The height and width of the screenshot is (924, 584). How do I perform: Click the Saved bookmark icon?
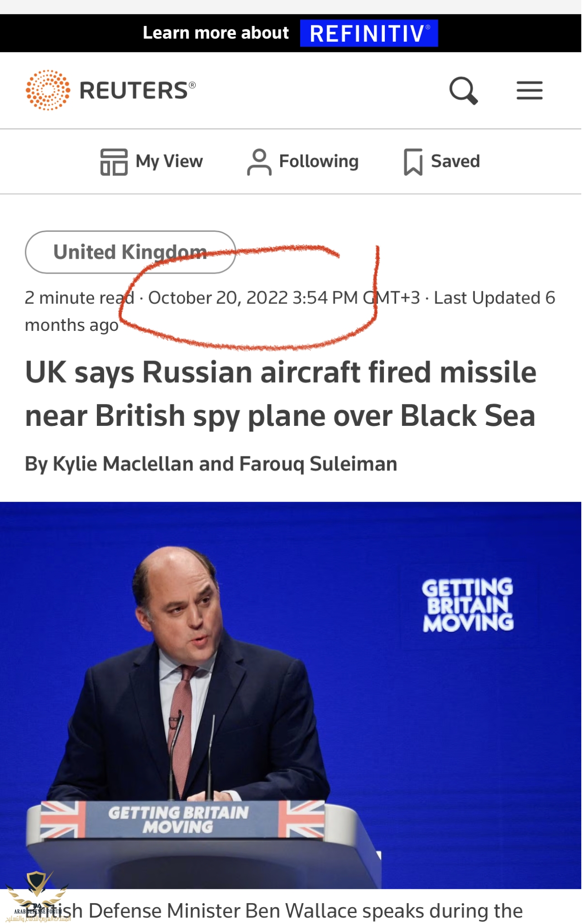(413, 162)
